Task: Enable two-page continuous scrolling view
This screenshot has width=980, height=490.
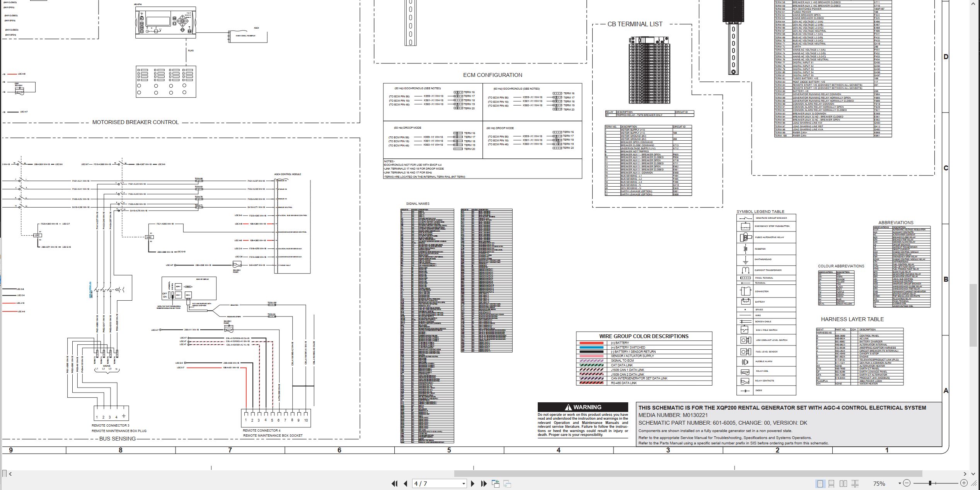Action: point(855,483)
